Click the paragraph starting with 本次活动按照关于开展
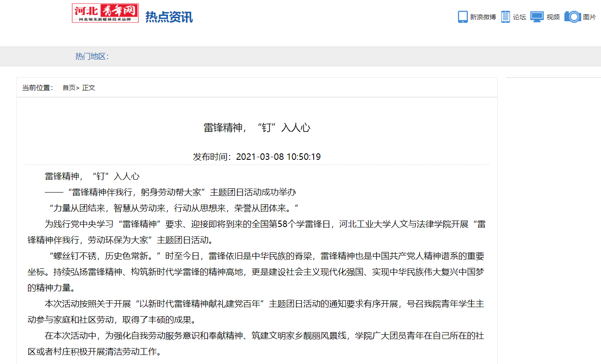Image resolution: width=601 pixels, height=364 pixels. click(x=256, y=312)
